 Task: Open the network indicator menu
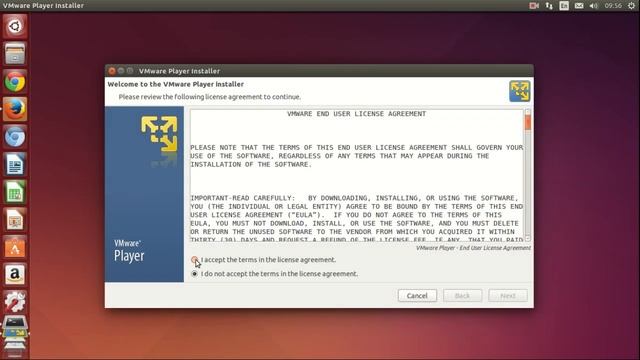549,6
